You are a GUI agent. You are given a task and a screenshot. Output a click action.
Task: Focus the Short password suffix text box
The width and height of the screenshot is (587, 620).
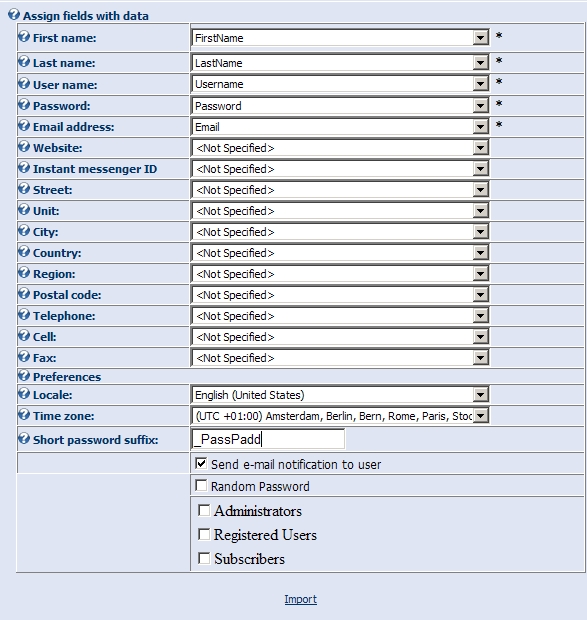pos(268,439)
